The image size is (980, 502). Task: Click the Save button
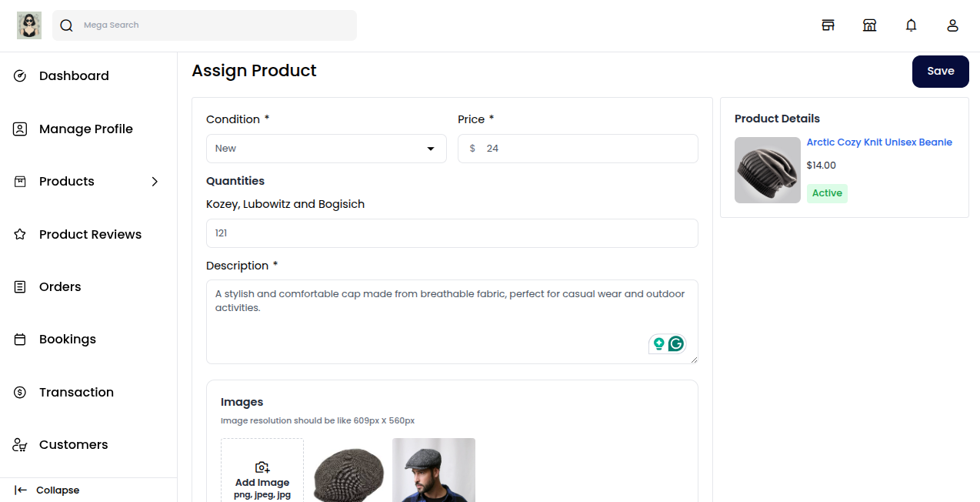[x=940, y=71]
